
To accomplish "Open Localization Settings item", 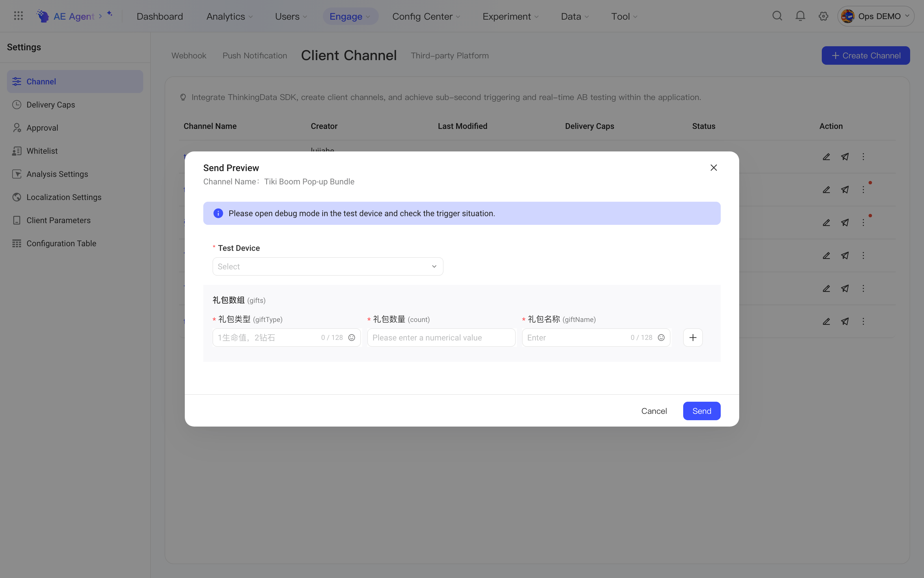I will pos(75,197).
